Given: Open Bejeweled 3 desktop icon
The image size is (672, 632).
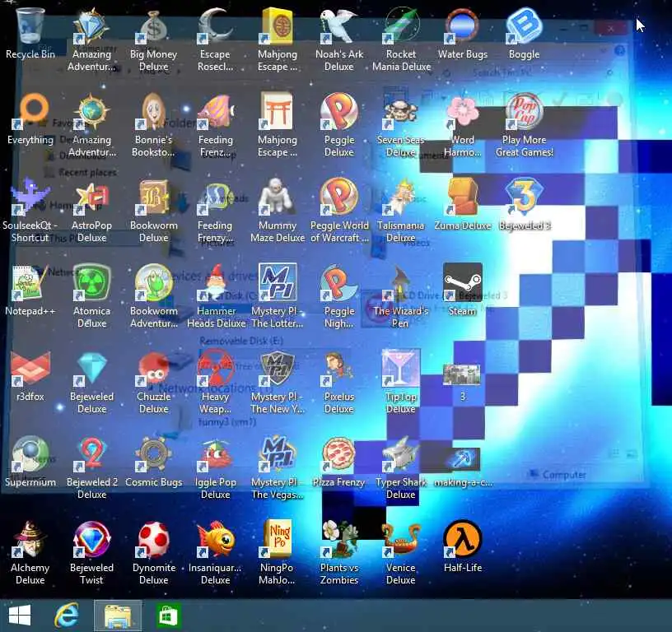Looking at the screenshot, I should 524,197.
